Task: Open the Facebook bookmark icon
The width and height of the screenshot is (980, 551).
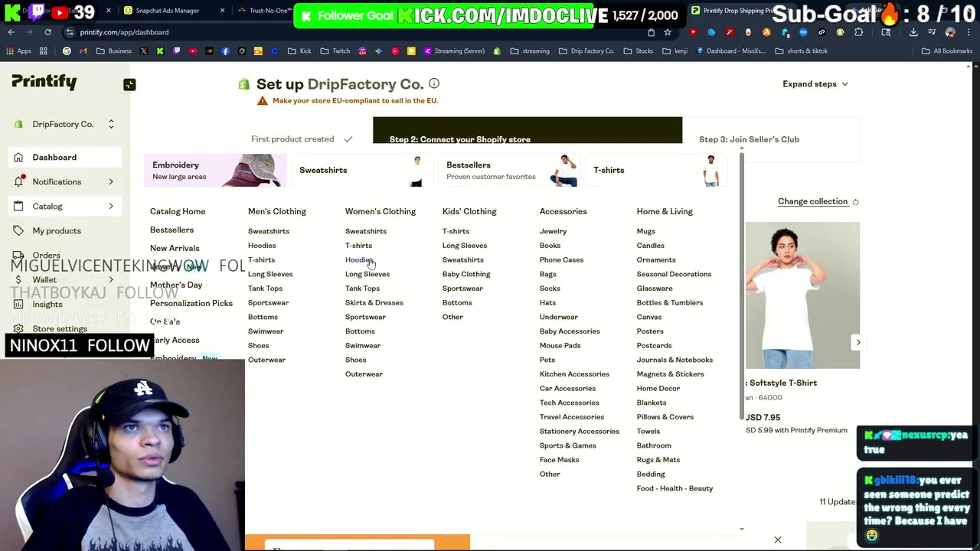Action: point(225,51)
